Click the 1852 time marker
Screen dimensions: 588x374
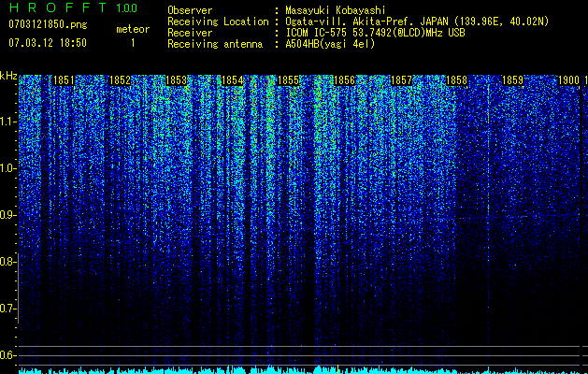pos(120,80)
